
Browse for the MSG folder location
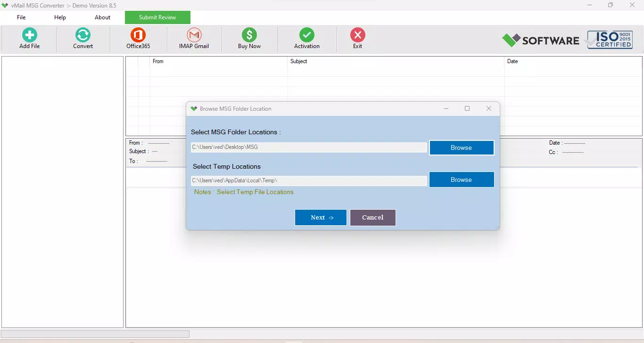pos(462,147)
